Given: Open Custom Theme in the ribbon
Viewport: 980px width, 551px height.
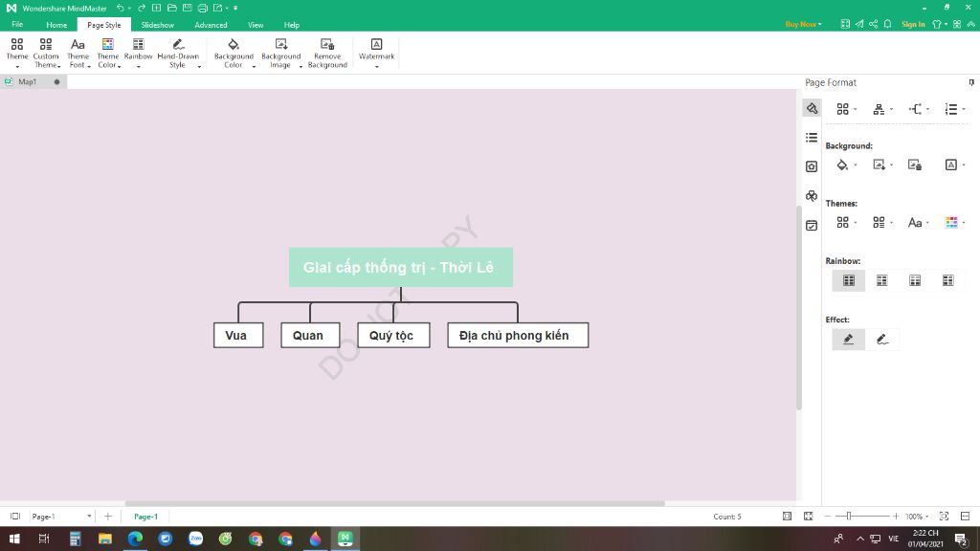Looking at the screenshot, I should point(46,54).
